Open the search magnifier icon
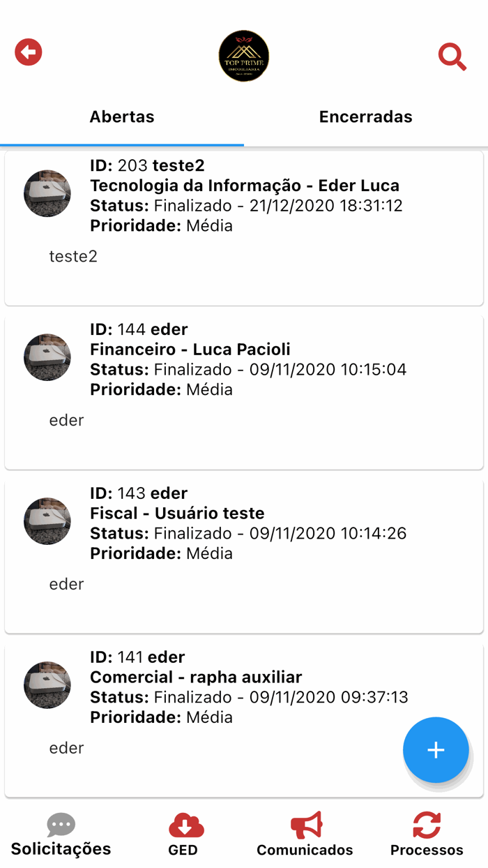Image resolution: width=488 pixels, height=868 pixels. (452, 57)
